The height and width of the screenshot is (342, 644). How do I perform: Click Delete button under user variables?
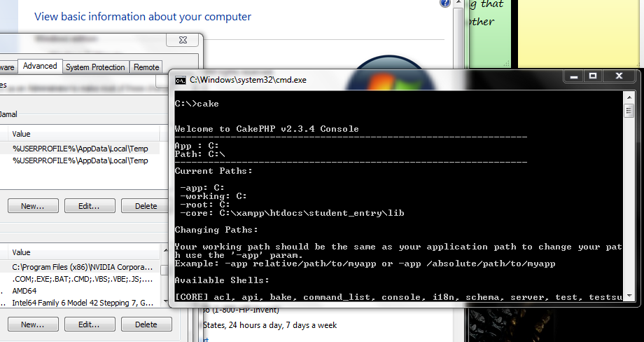pos(146,206)
